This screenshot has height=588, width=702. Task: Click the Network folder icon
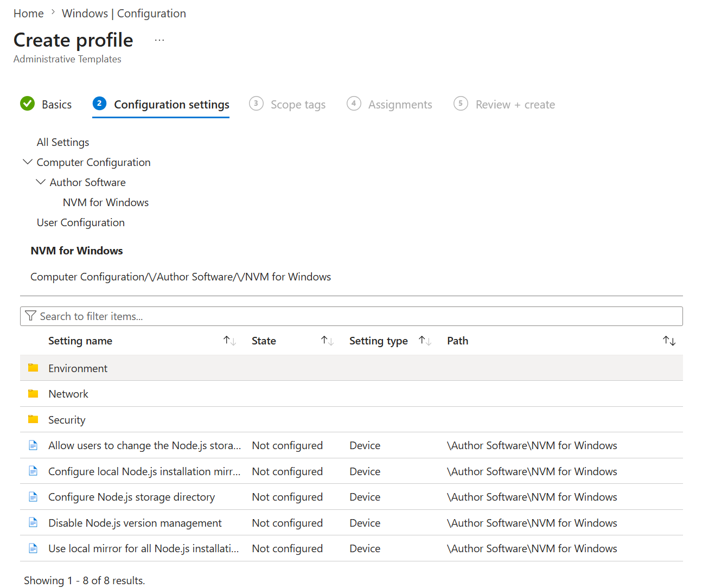point(33,393)
